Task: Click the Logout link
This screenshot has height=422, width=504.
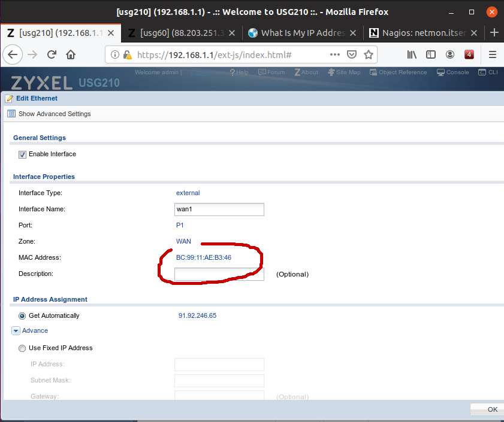Action: [x=201, y=72]
